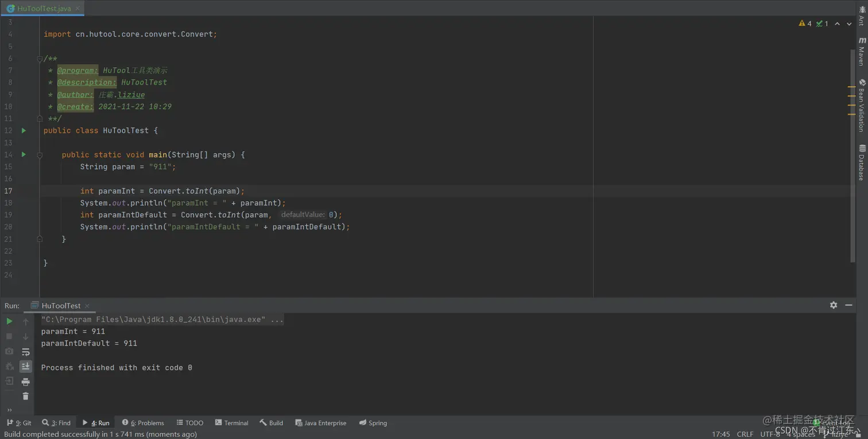Toggle scroll to end of console
This screenshot has height=439, width=868.
[x=26, y=366]
